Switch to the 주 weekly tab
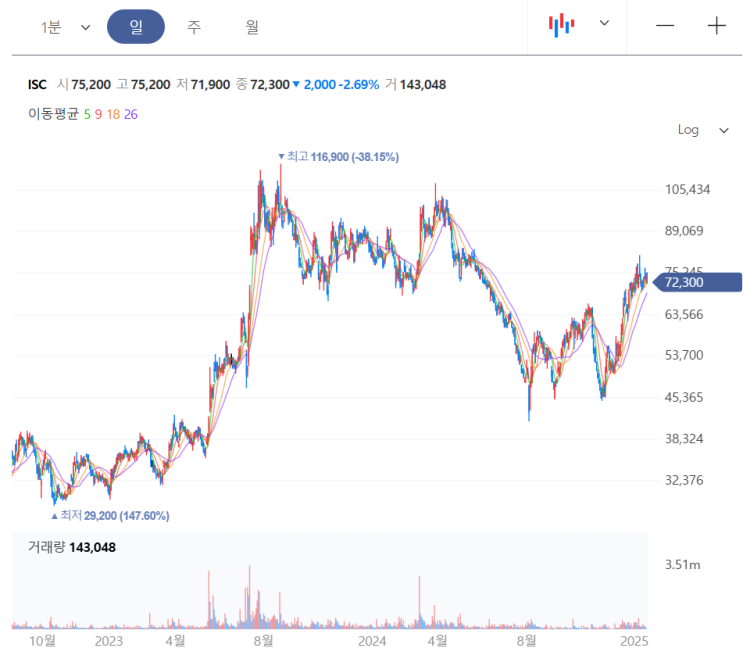Image resolution: width=743 pixels, height=666 pixels. pyautogui.click(x=193, y=27)
